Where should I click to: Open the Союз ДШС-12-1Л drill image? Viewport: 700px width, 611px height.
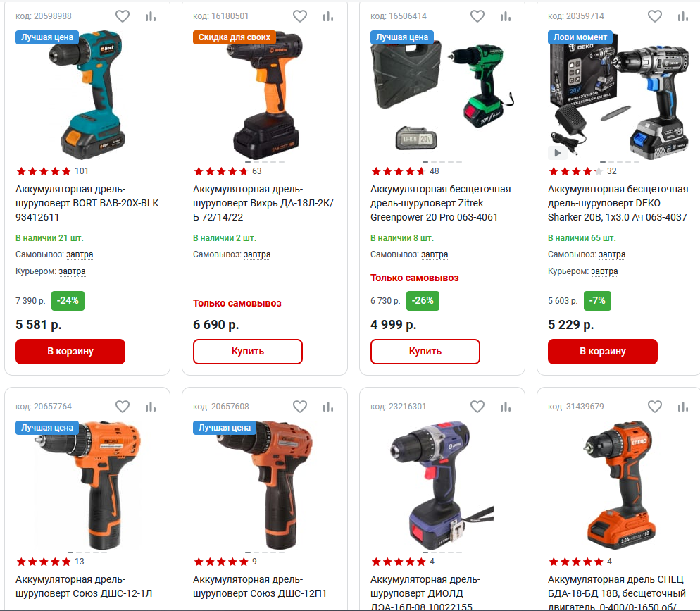(x=88, y=485)
